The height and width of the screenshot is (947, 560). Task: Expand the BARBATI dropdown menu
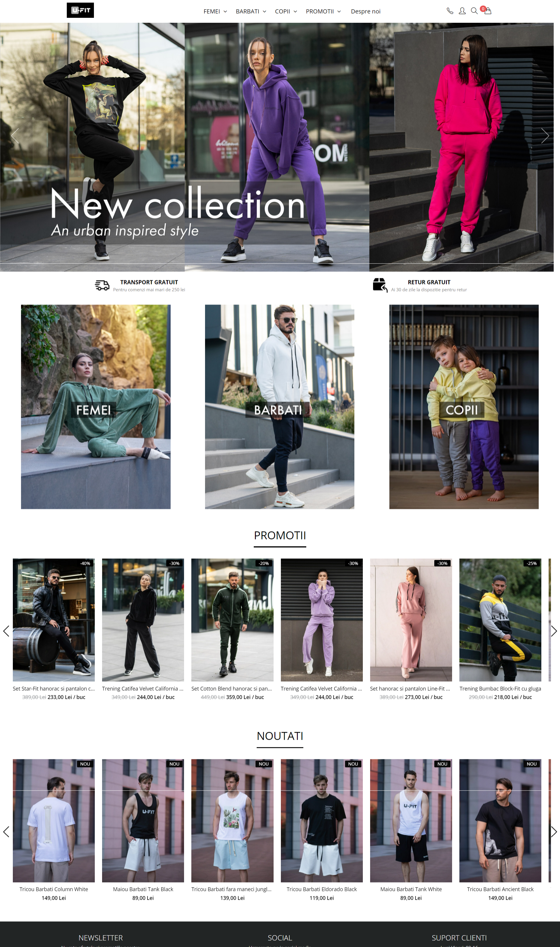pos(251,11)
